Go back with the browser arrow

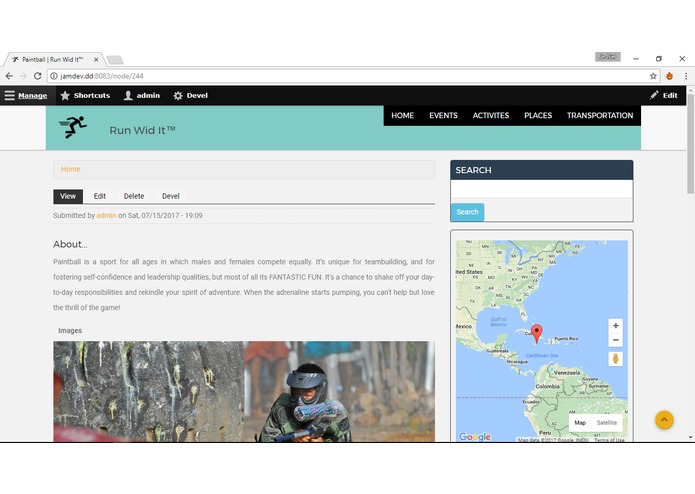point(9,76)
